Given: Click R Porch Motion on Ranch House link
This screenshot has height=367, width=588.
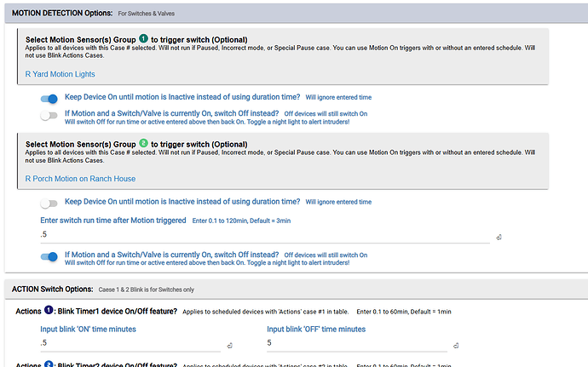Looking at the screenshot, I should coord(80,179).
